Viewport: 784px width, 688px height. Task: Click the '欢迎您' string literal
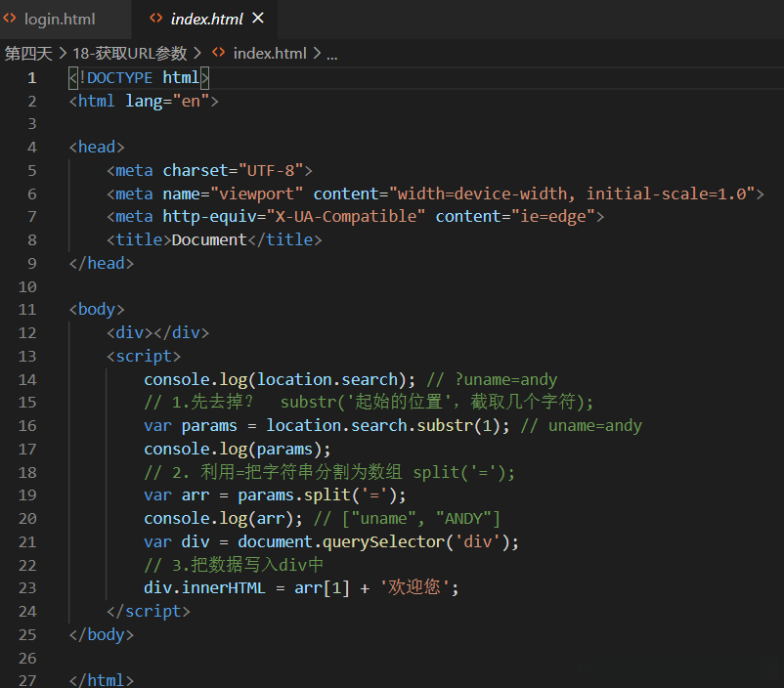[x=414, y=588]
